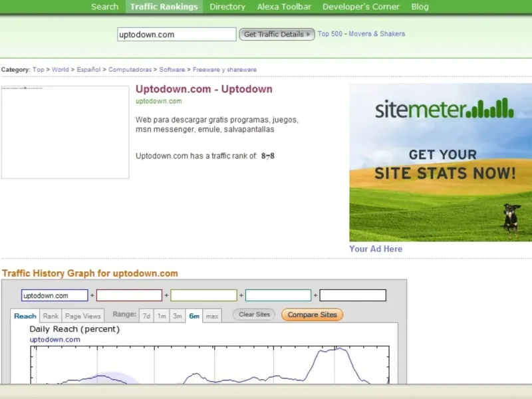Open the Uptodown.com - Uptodown title link
This screenshot has height=399, width=532.
[x=204, y=89]
